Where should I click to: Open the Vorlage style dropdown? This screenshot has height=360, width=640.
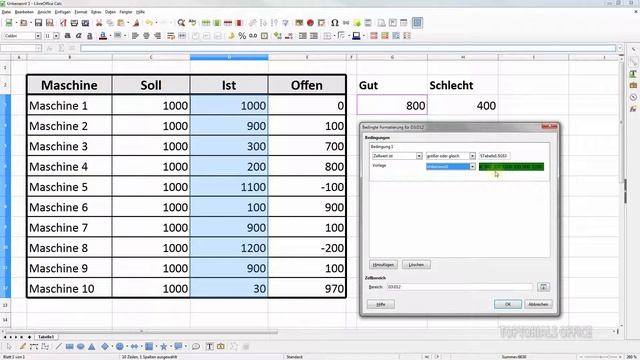click(472, 167)
